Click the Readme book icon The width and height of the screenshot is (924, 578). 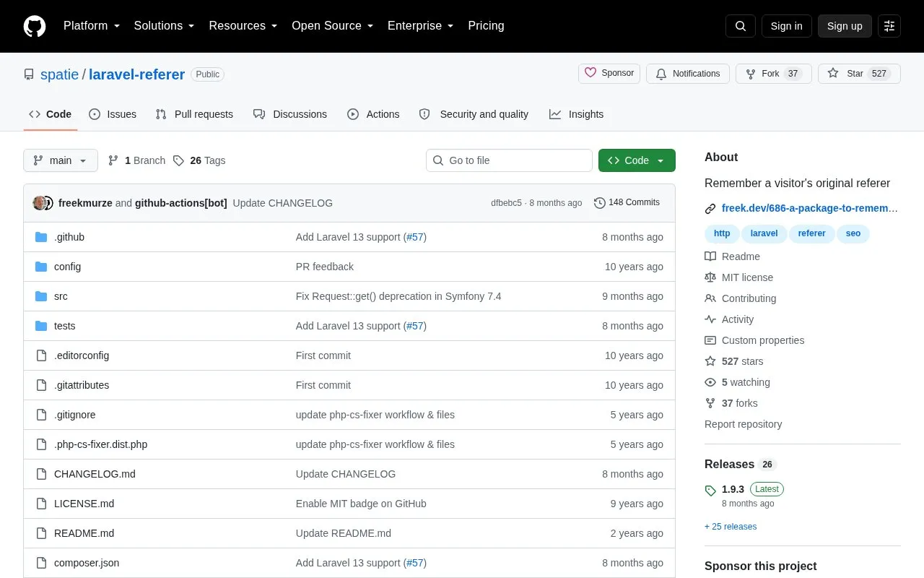(x=710, y=256)
